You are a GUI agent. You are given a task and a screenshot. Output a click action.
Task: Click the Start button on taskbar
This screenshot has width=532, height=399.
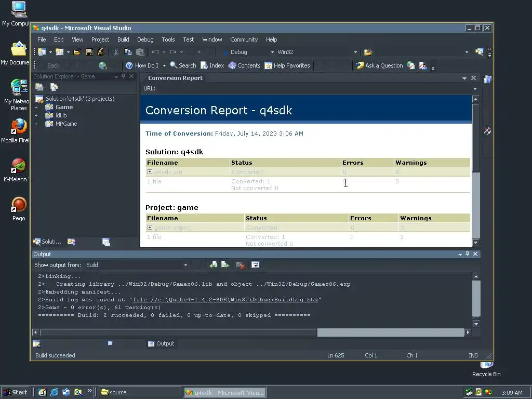[x=15, y=392]
